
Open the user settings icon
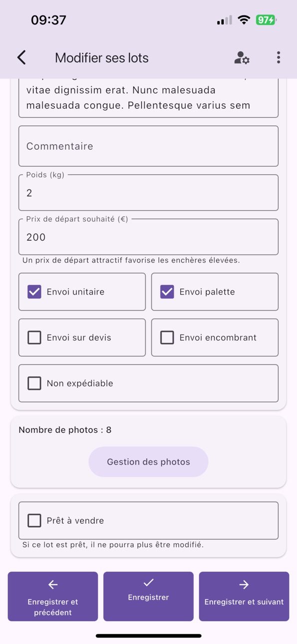pyautogui.click(x=242, y=57)
